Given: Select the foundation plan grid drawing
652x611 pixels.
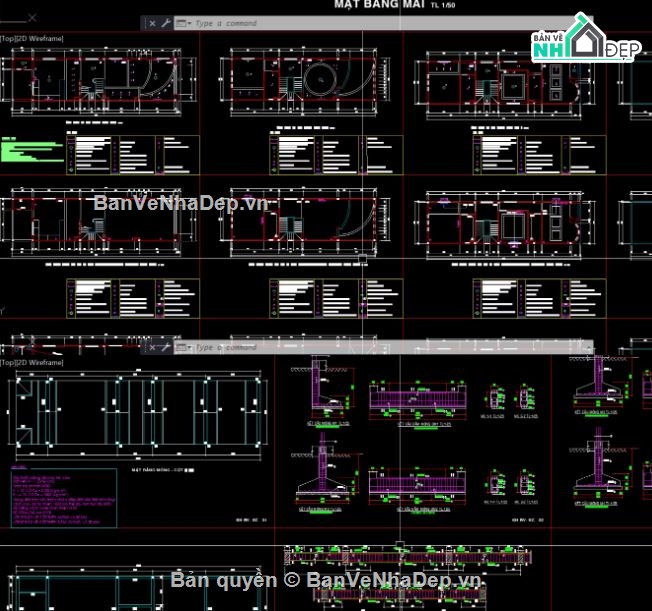Looking at the screenshot, I should [x=138, y=412].
